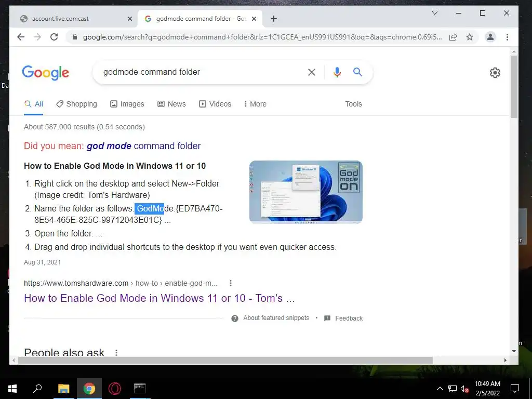
Task: Click About featured snippets
Action: coord(276,318)
